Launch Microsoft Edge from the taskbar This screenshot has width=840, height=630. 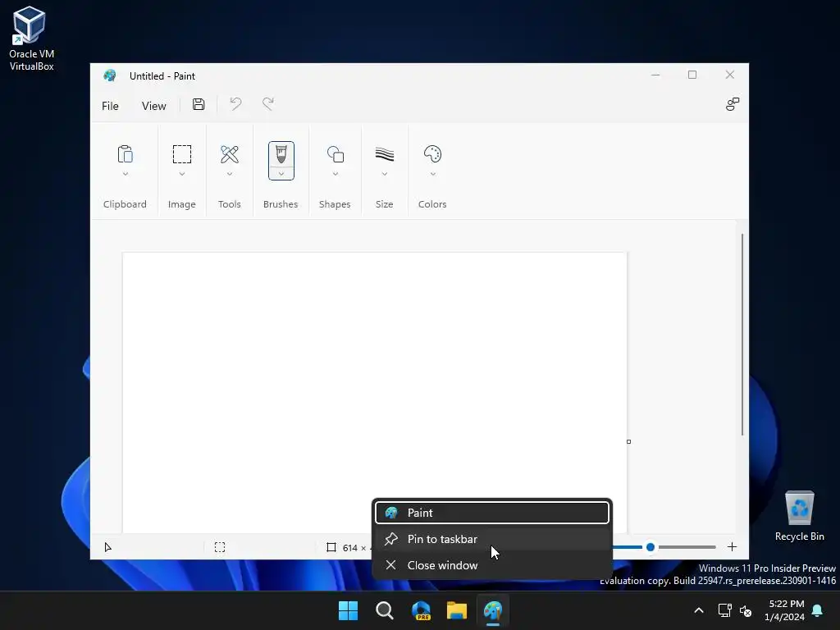[x=421, y=610]
